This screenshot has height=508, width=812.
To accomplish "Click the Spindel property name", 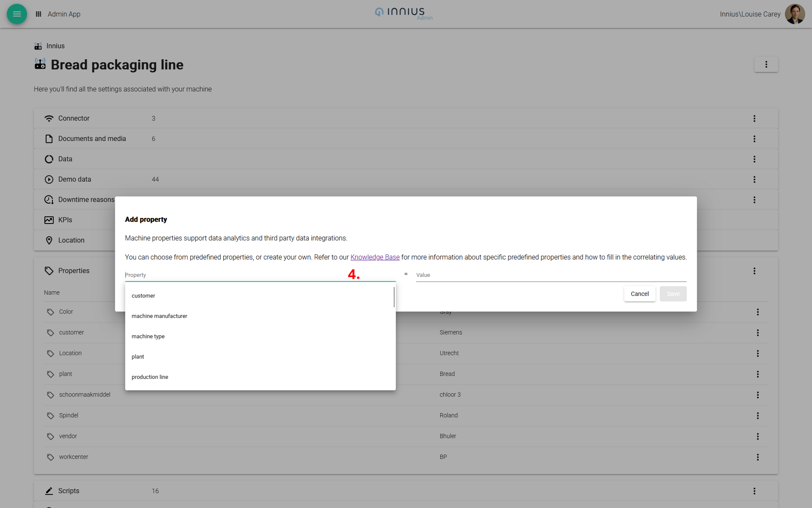I will pyautogui.click(x=68, y=415).
